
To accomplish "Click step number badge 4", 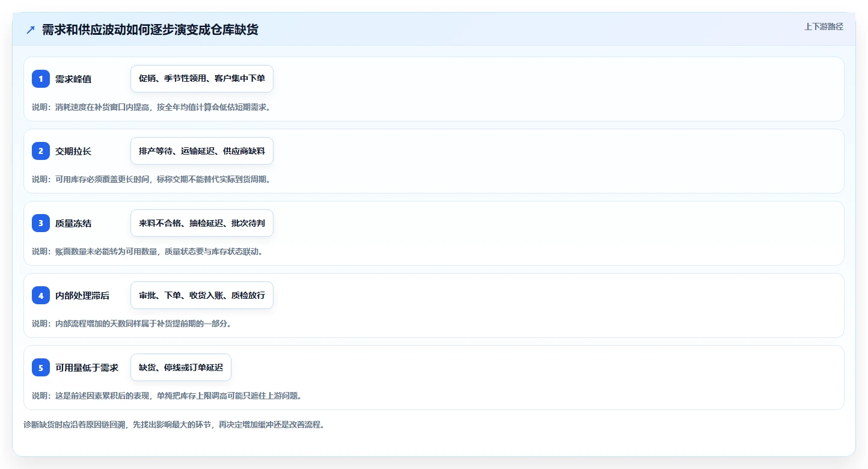I will [41, 295].
